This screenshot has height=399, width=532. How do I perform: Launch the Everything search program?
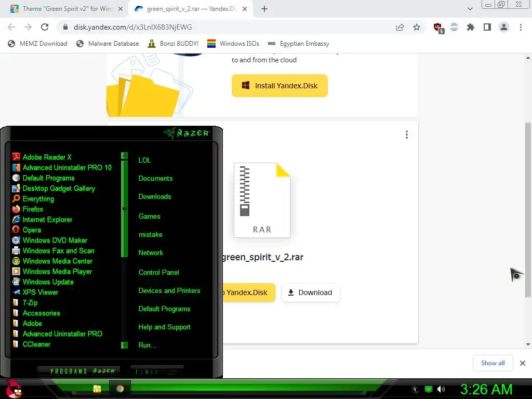[x=33, y=199]
